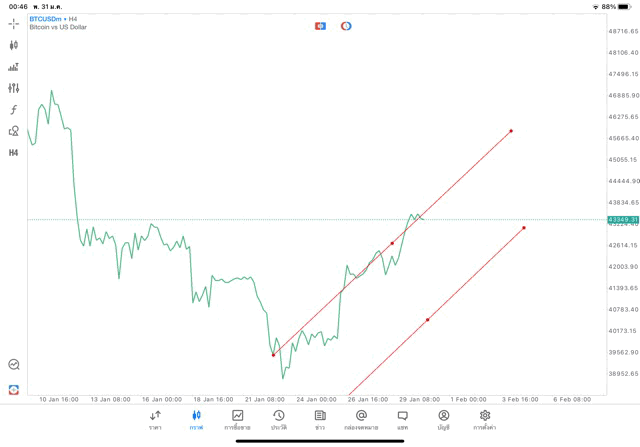Open the ข่าว (News) tab
The height and width of the screenshot is (447, 640).
tap(320, 420)
